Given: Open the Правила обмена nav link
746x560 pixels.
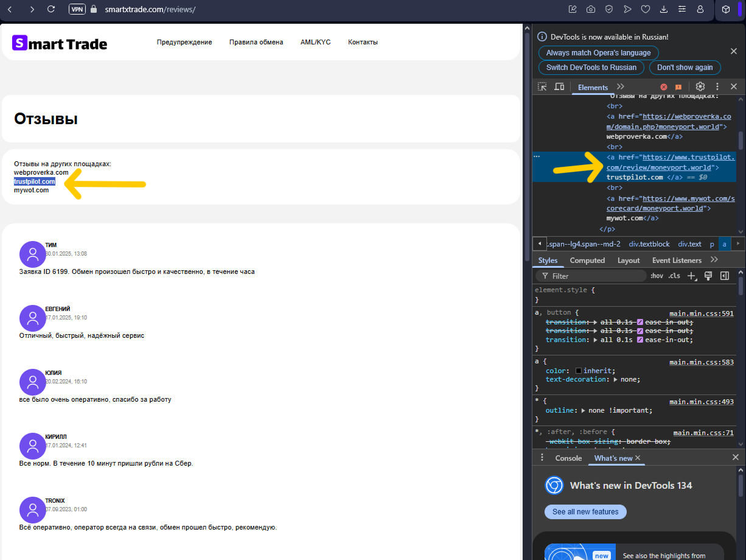Looking at the screenshot, I should 256,42.
